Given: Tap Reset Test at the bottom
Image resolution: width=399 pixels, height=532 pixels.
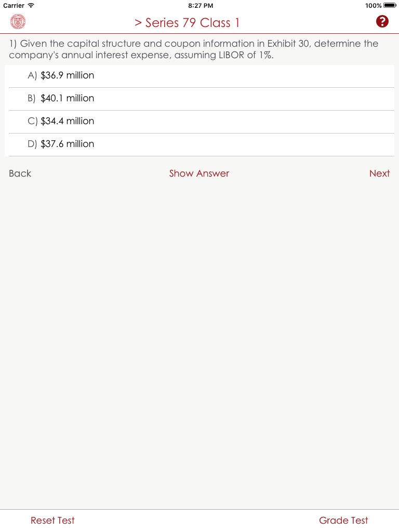Looking at the screenshot, I should point(52,520).
